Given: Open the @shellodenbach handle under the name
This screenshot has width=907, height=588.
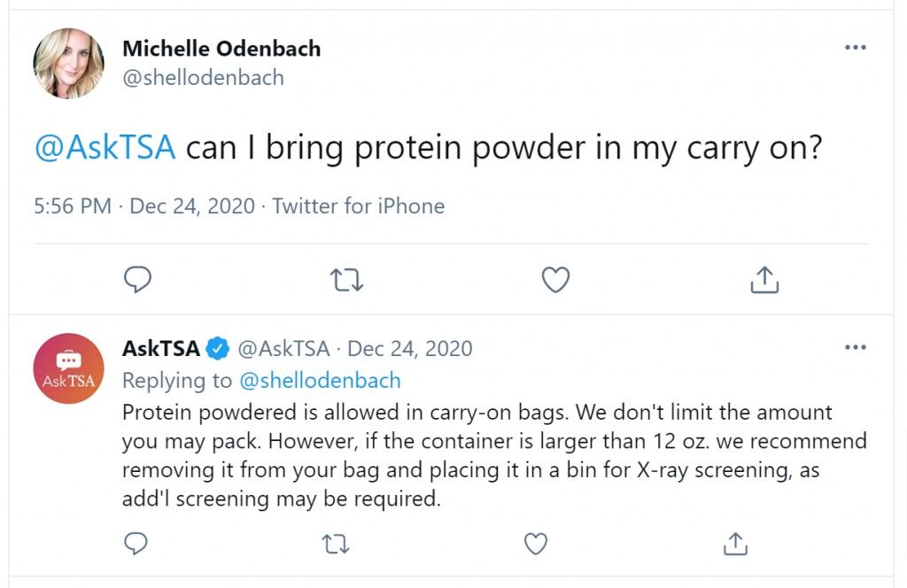Looking at the screenshot, I should click(203, 77).
